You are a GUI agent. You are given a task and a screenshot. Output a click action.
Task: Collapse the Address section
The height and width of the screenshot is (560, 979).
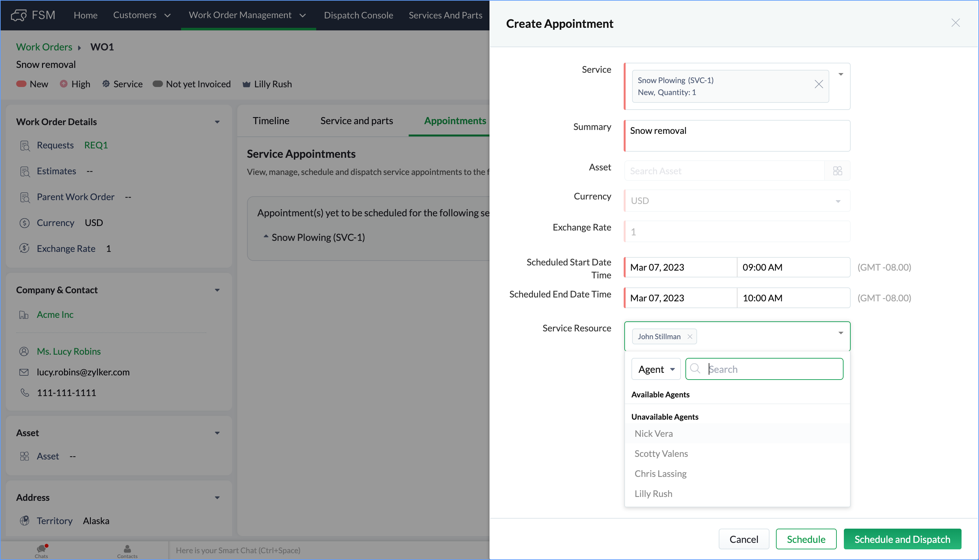click(217, 498)
